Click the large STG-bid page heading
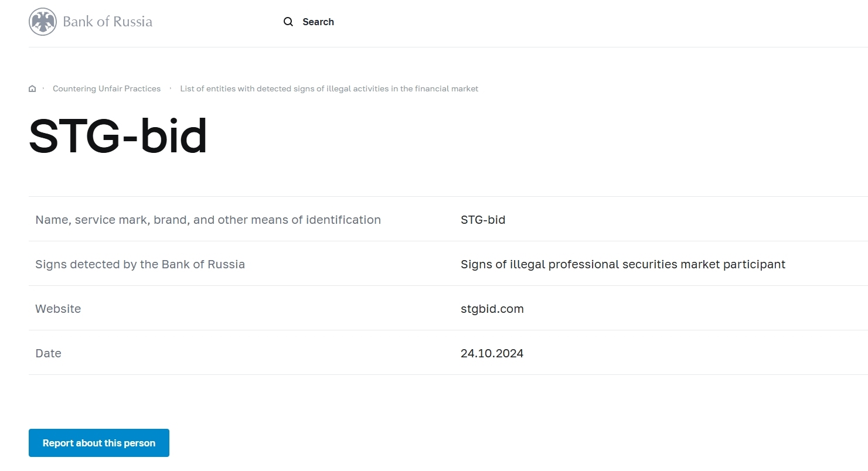 click(118, 136)
